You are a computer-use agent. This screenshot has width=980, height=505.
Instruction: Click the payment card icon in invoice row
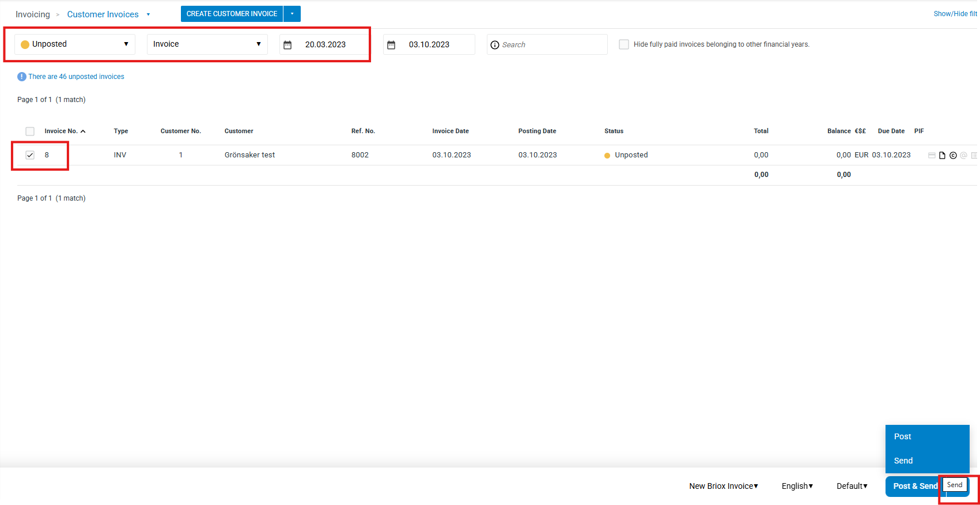(932, 155)
